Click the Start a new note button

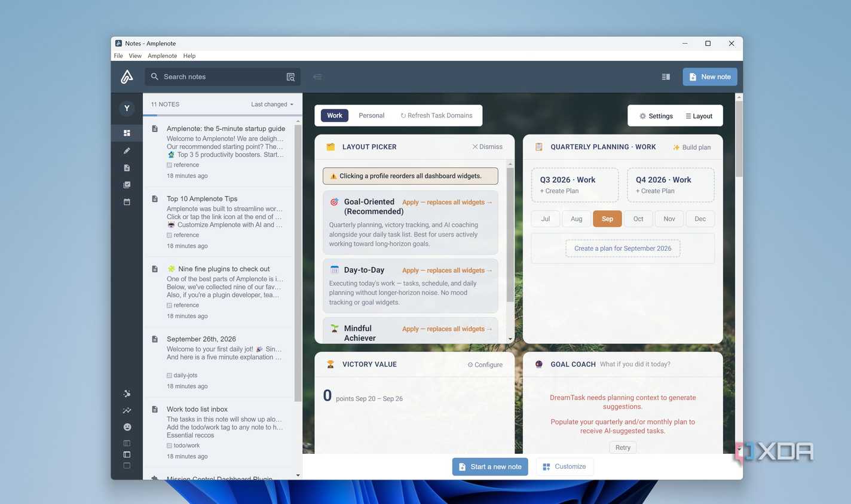point(490,467)
